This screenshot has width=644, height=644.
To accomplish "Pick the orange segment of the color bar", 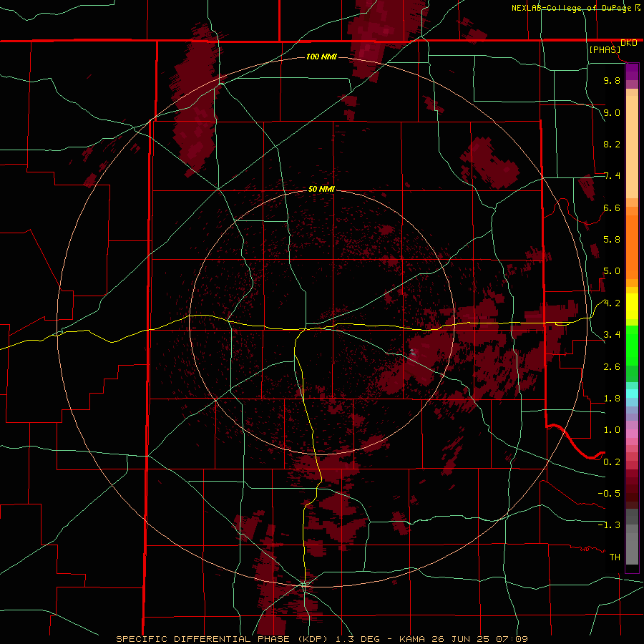I will click(632, 246).
